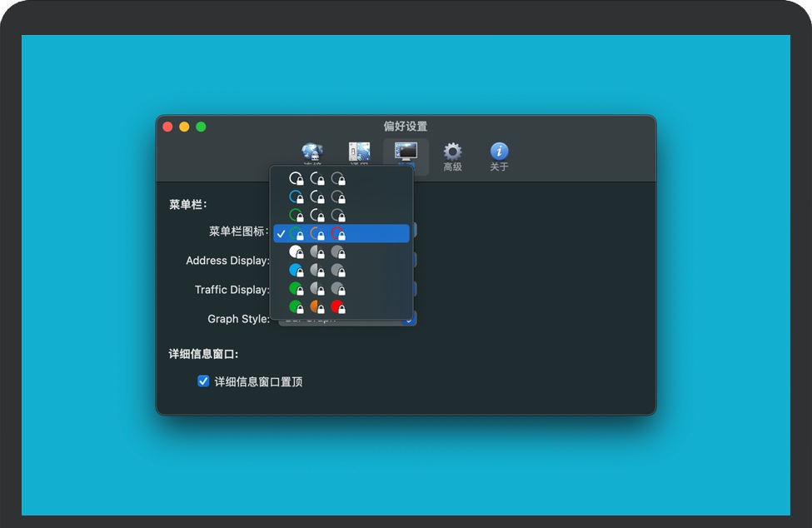The width and height of the screenshot is (812, 528).
Task: Close the preferences window with red button
Action: [167, 127]
